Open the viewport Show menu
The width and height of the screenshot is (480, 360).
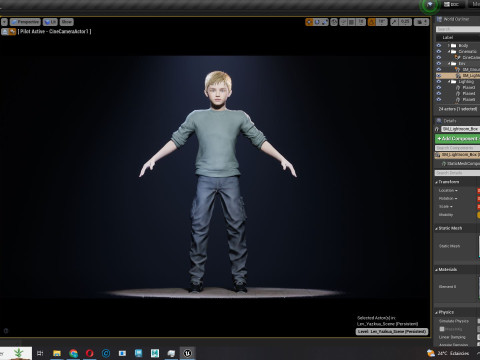pyautogui.click(x=67, y=22)
